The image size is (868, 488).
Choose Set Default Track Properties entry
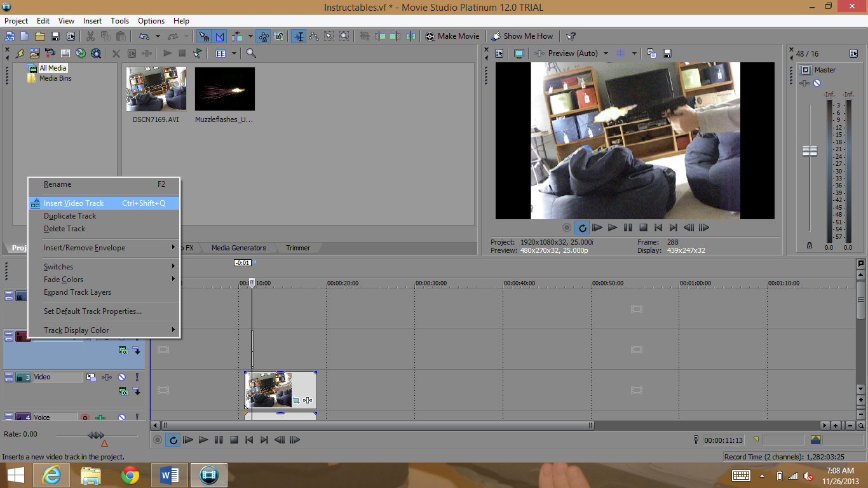104,311
